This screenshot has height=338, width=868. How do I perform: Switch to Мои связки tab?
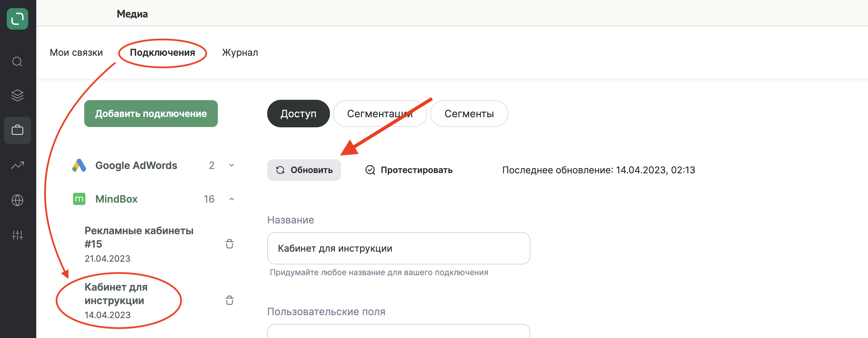click(76, 53)
